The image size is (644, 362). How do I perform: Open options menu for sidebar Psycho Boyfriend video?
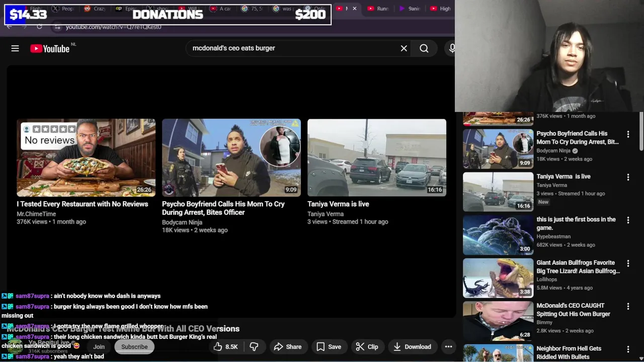click(628, 134)
